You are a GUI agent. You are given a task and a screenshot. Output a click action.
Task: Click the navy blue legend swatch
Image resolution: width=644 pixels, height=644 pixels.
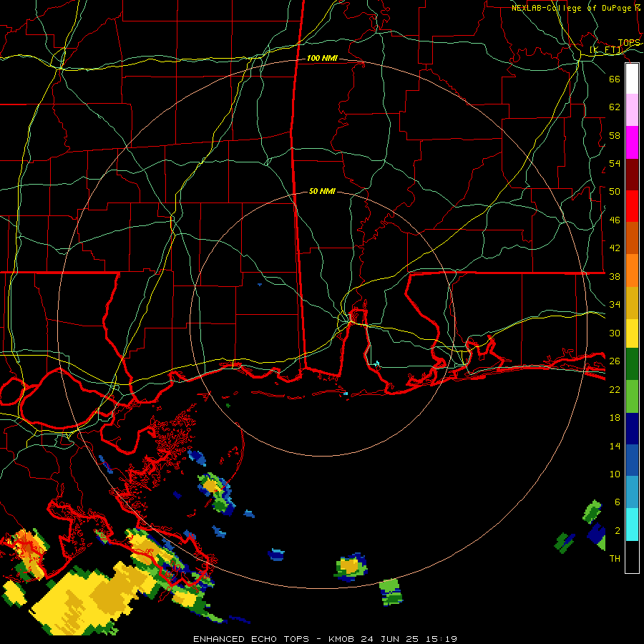tap(632, 429)
